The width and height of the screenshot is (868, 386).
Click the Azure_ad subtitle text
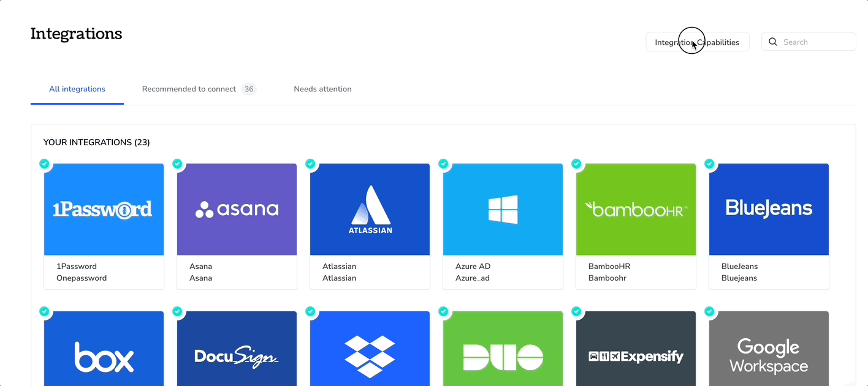click(x=473, y=278)
